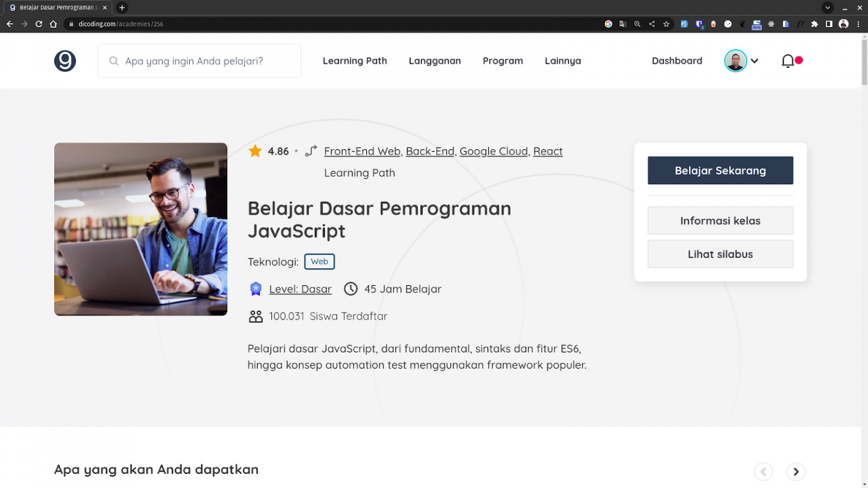The width and height of the screenshot is (868, 488).
Task: Open the Front-End Web learning path link
Action: pyautogui.click(x=362, y=151)
